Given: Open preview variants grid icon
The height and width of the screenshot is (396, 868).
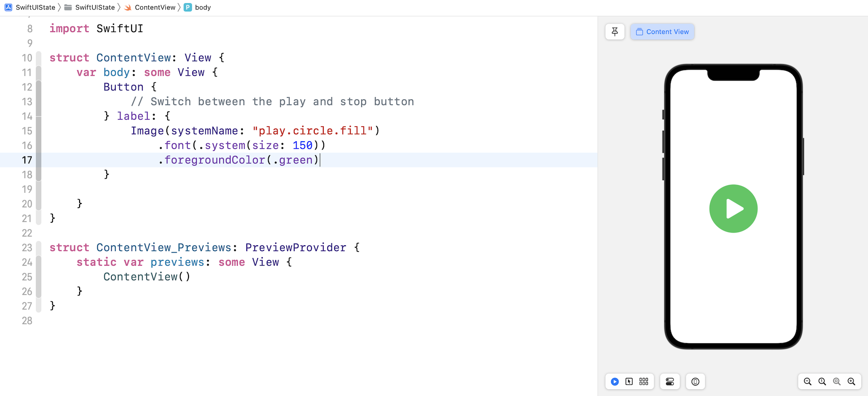Looking at the screenshot, I should 643,382.
